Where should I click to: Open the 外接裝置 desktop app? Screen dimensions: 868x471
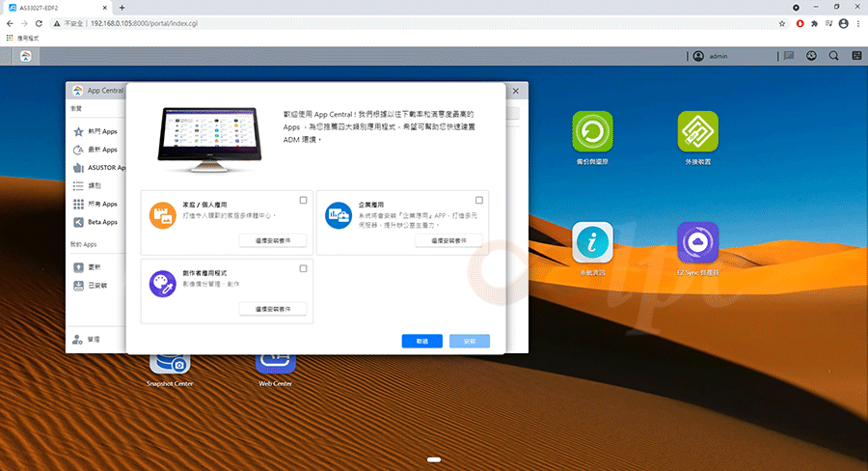[697, 138]
